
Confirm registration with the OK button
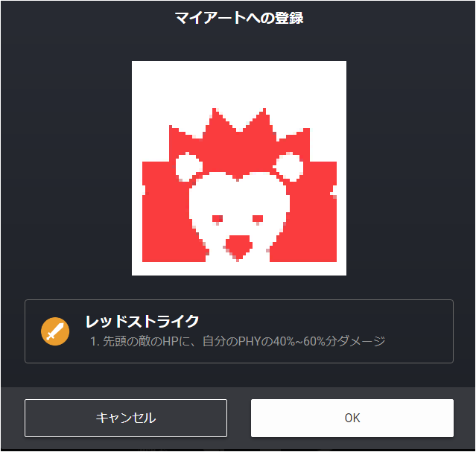point(352,418)
